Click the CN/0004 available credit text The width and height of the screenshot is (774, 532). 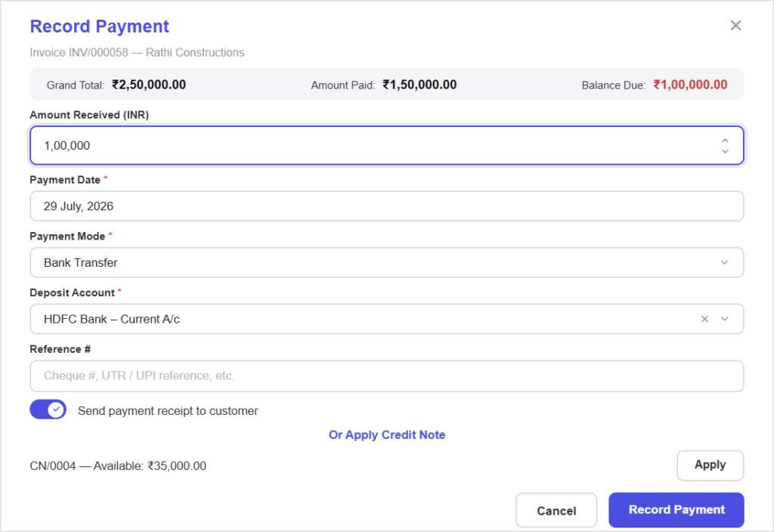click(x=118, y=466)
